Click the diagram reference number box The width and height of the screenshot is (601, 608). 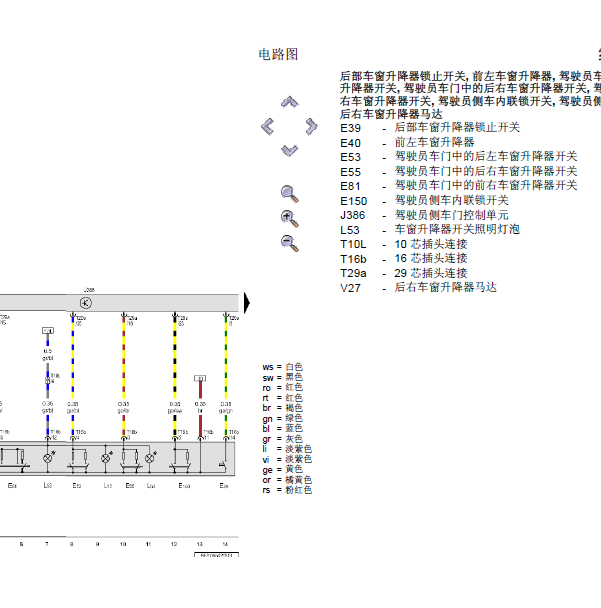click(x=216, y=555)
